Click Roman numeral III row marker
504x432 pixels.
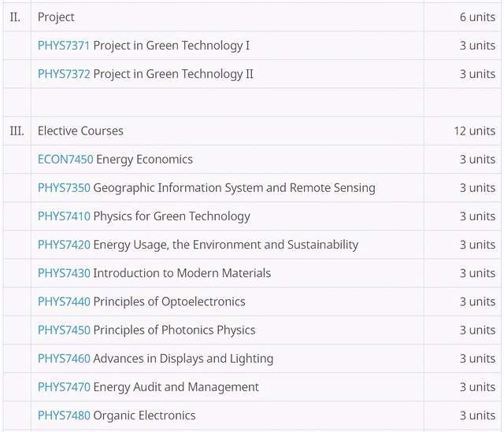tap(17, 131)
